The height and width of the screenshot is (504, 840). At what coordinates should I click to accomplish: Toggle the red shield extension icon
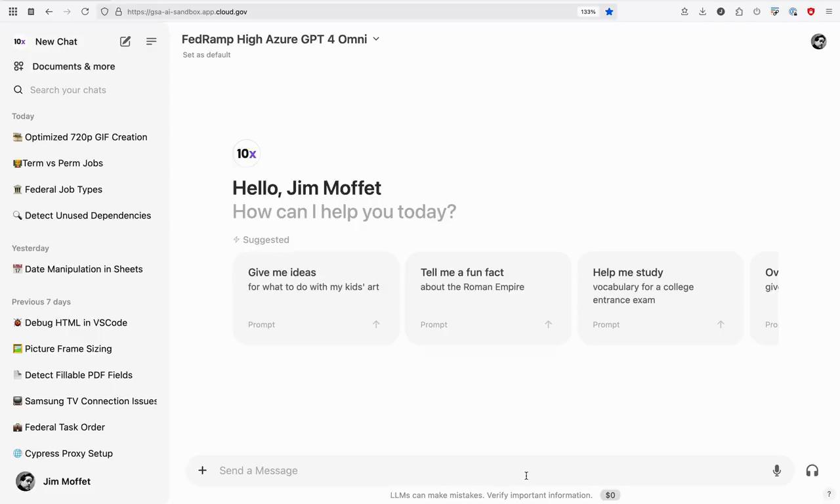pos(811,11)
